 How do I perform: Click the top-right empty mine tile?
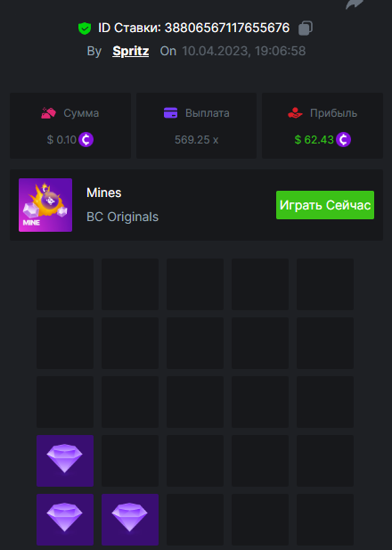coord(325,284)
